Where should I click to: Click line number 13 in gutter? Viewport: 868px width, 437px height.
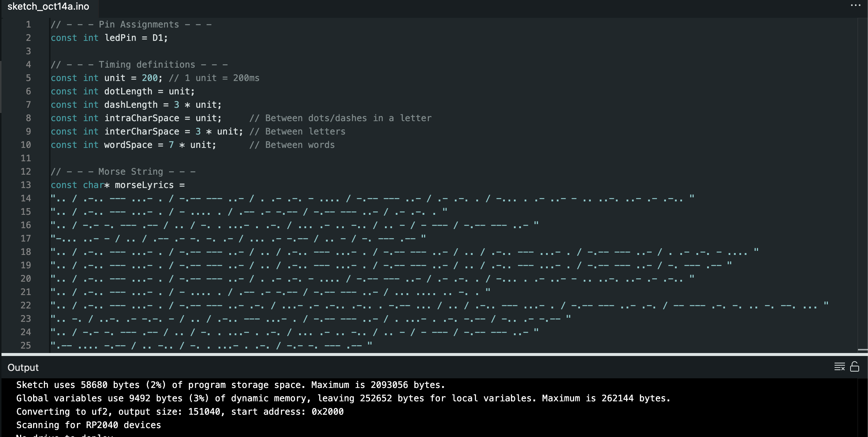(26, 185)
